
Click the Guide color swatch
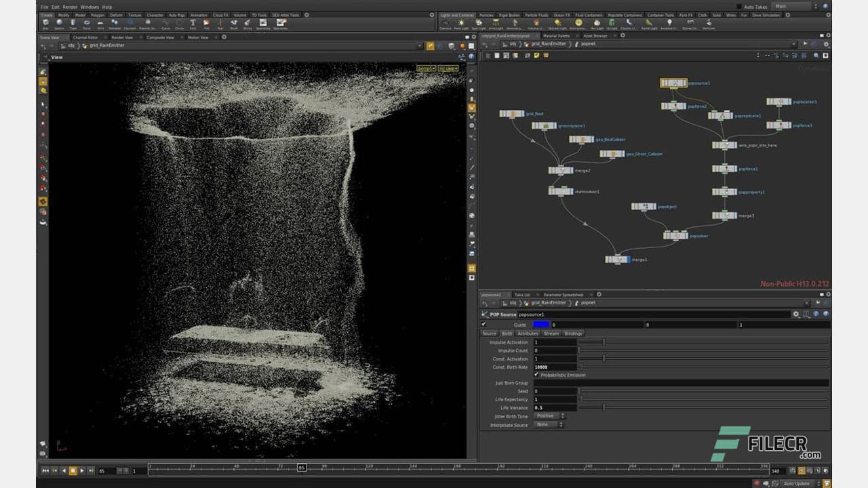(540, 324)
